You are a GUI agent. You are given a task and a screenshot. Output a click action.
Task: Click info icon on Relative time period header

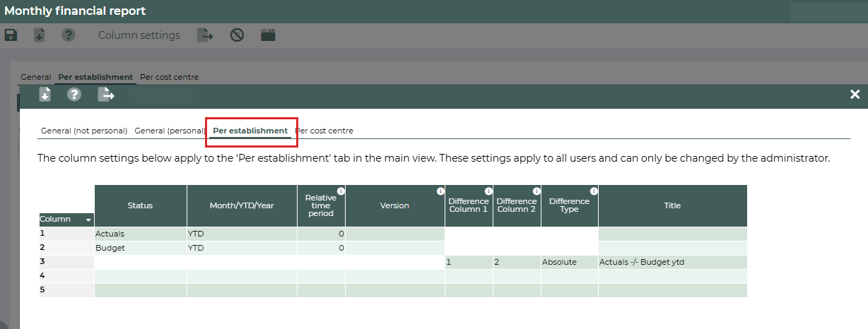pyautogui.click(x=341, y=191)
